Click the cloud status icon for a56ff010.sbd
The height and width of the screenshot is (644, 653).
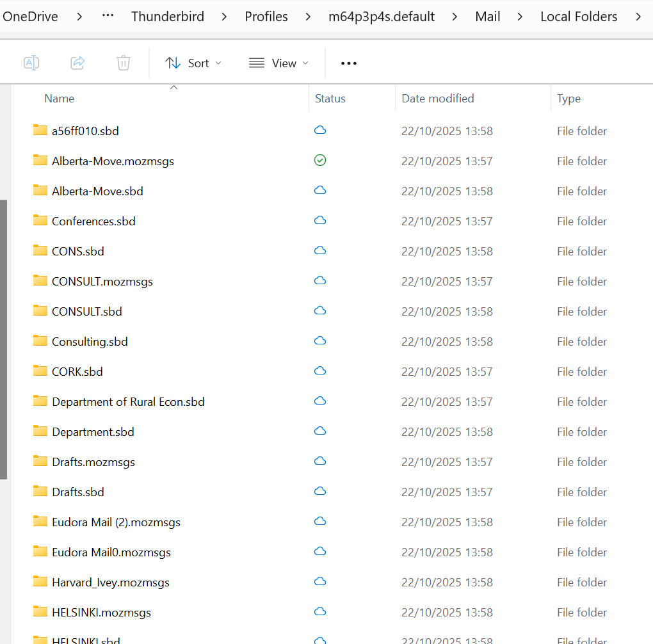pos(320,131)
